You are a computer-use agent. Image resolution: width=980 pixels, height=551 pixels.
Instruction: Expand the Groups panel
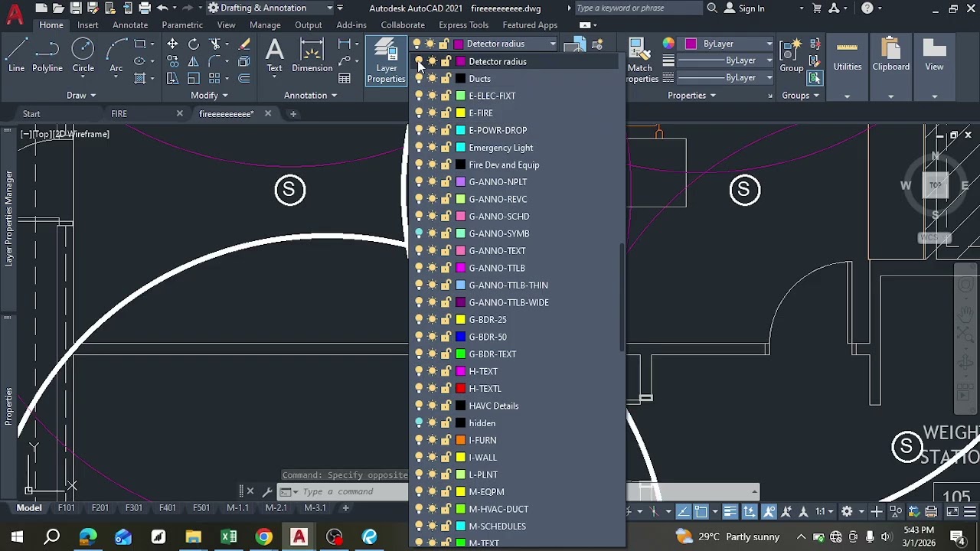(x=800, y=95)
